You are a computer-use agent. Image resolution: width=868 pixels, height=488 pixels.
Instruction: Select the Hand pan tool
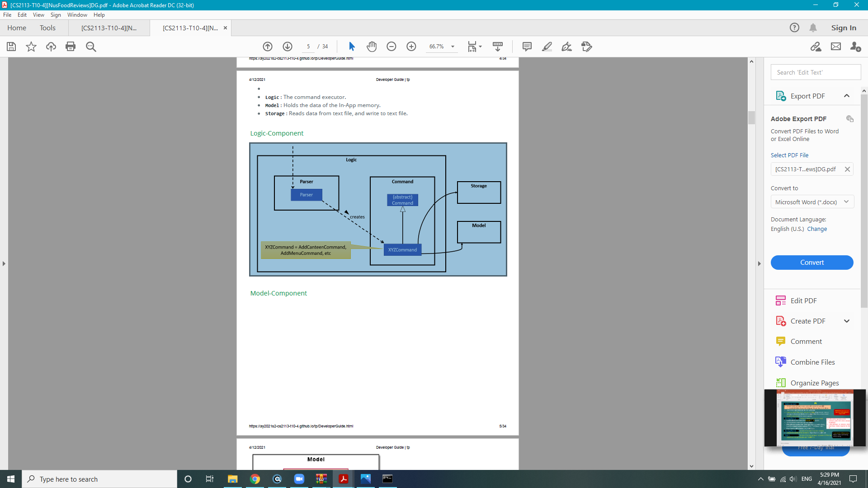372,47
